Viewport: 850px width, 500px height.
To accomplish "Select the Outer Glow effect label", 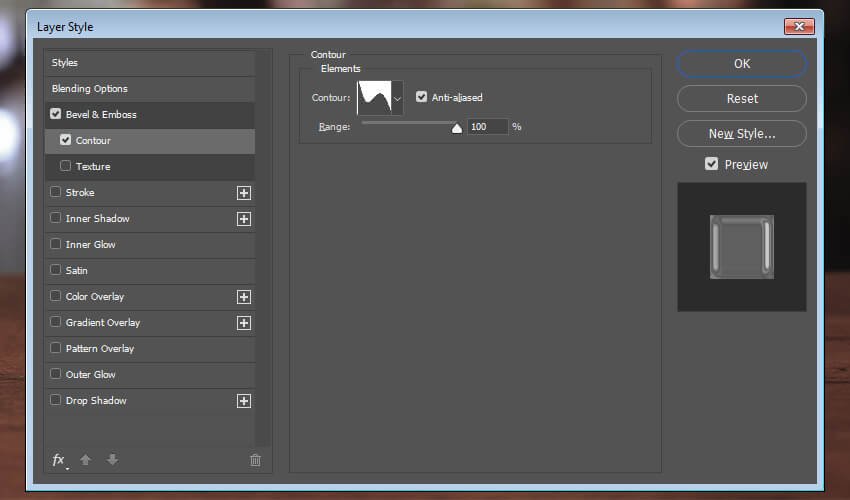I will click(91, 375).
